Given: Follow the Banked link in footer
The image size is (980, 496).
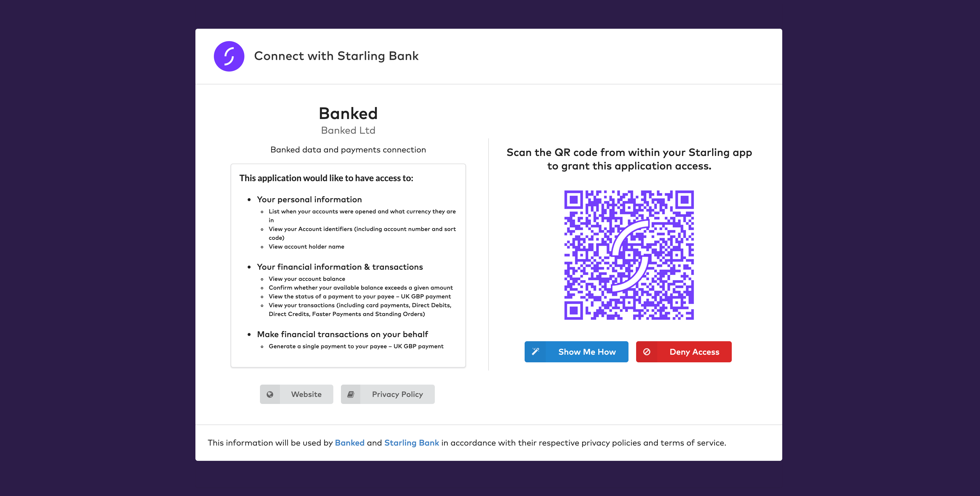Looking at the screenshot, I should point(350,443).
